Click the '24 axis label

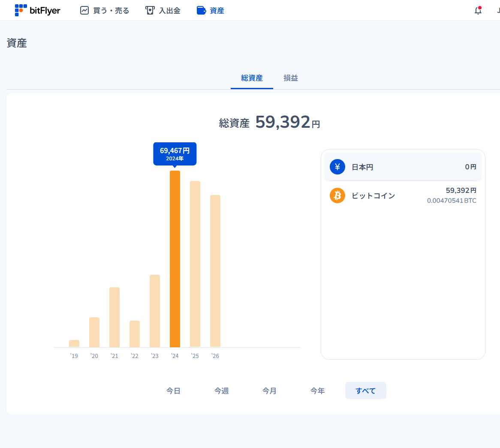pos(175,356)
